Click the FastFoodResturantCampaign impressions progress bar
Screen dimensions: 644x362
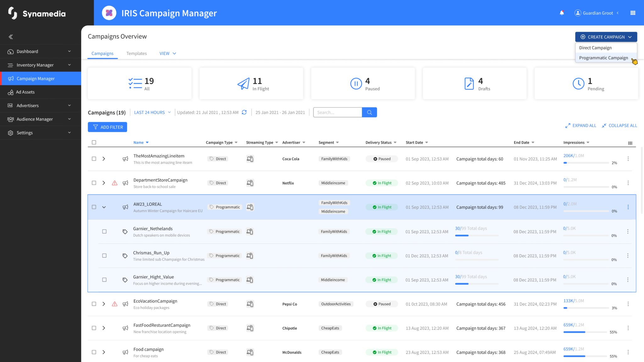pyautogui.click(x=586, y=332)
